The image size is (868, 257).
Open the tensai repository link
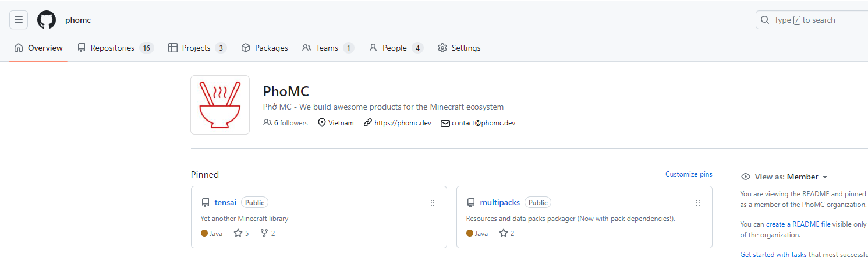(225, 202)
